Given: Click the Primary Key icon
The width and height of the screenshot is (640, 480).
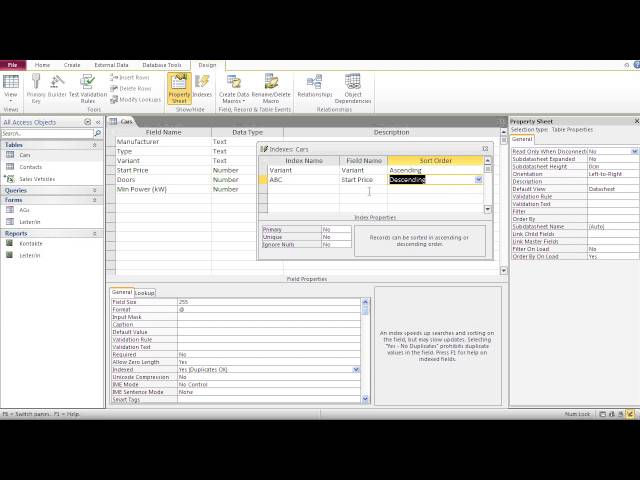Looking at the screenshot, I should tap(36, 89).
